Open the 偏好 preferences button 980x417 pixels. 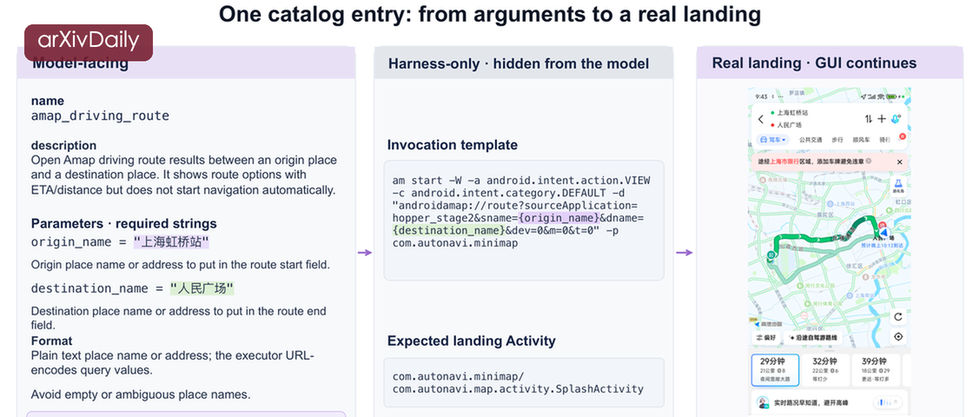[x=766, y=338]
